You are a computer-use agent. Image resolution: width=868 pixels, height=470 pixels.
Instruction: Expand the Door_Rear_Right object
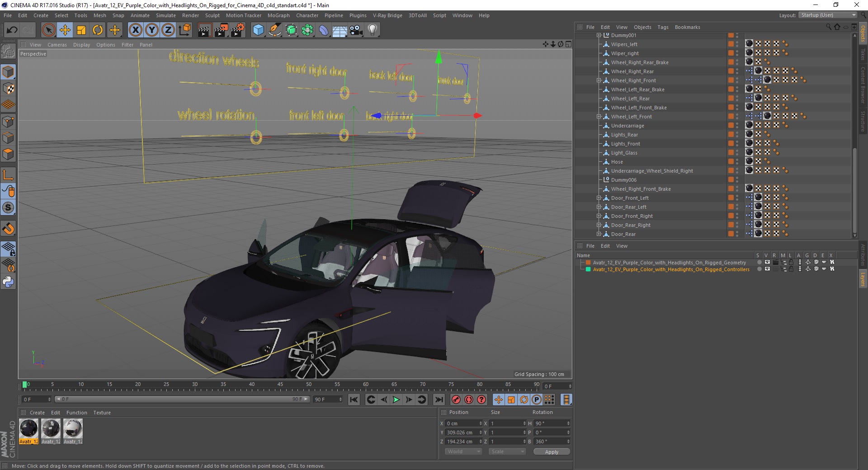point(599,225)
